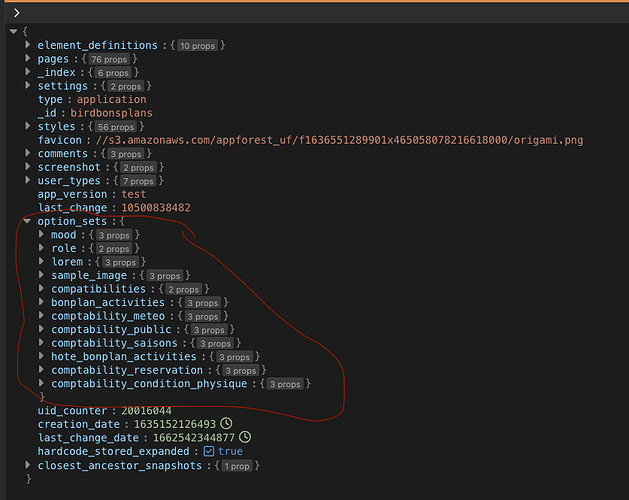Click the favicon origami.png URL value

tap(339, 140)
